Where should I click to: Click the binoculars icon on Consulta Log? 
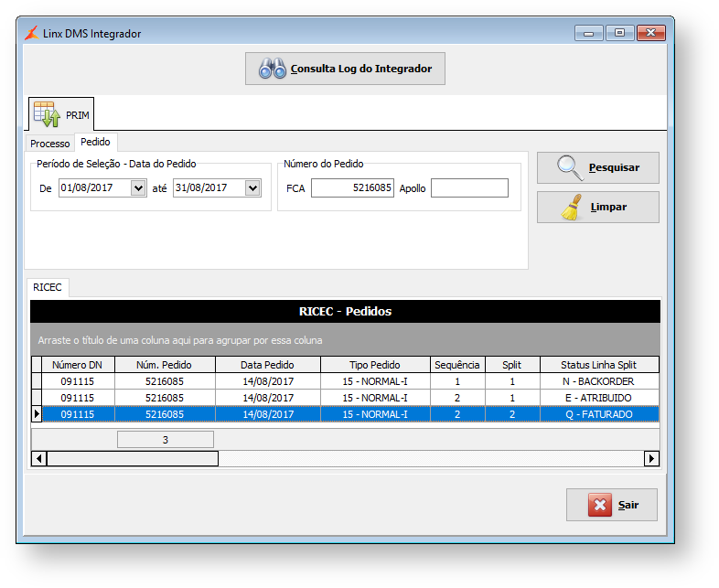[273, 69]
